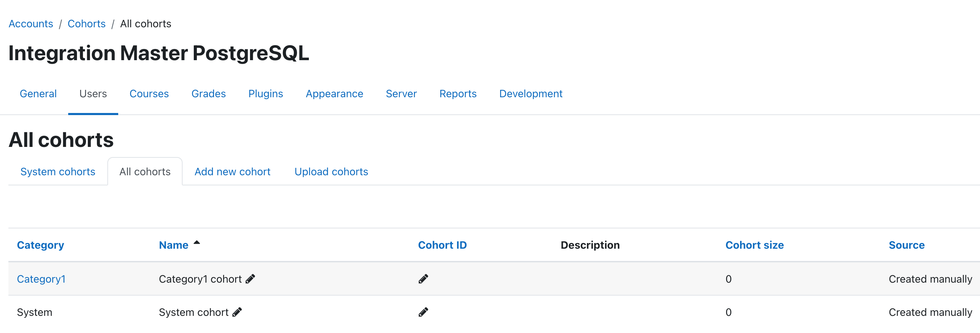This screenshot has width=980, height=333.
Task: Click the 'System' category cell
Action: pos(35,312)
